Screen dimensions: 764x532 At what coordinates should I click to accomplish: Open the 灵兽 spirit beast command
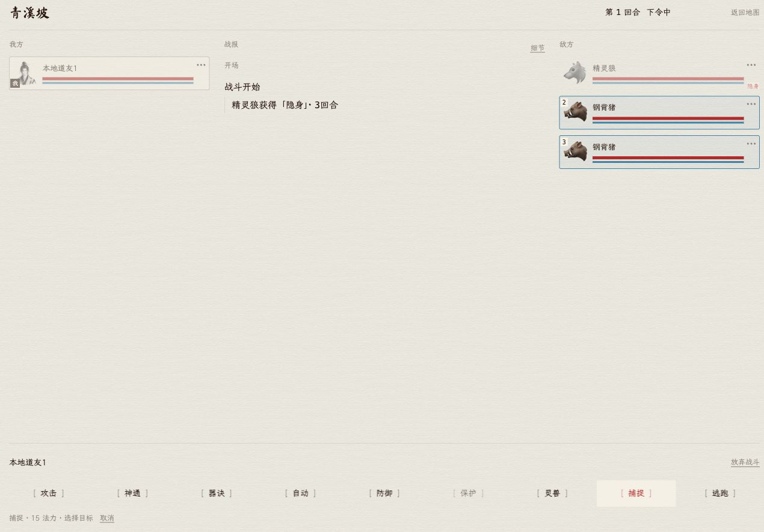tap(552, 493)
